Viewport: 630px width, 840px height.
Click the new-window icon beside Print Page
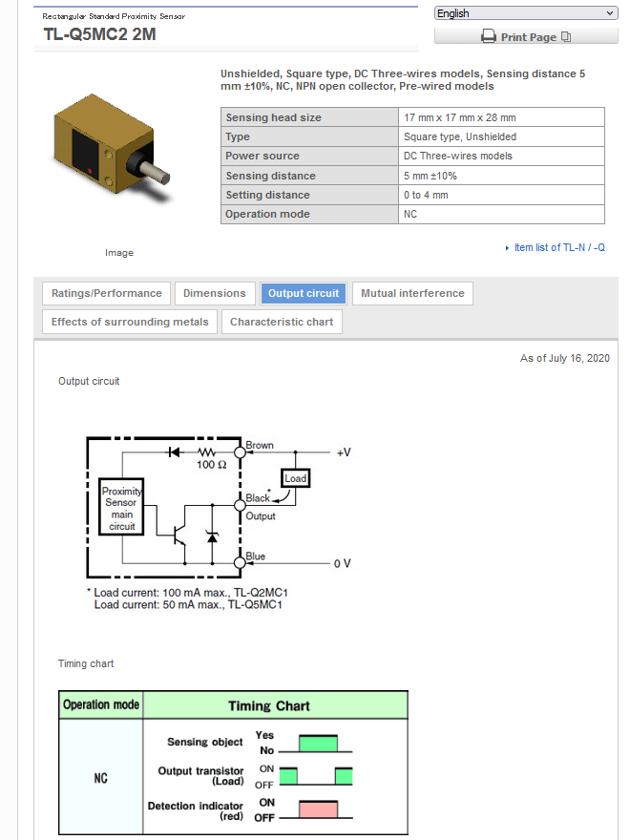[566, 36]
